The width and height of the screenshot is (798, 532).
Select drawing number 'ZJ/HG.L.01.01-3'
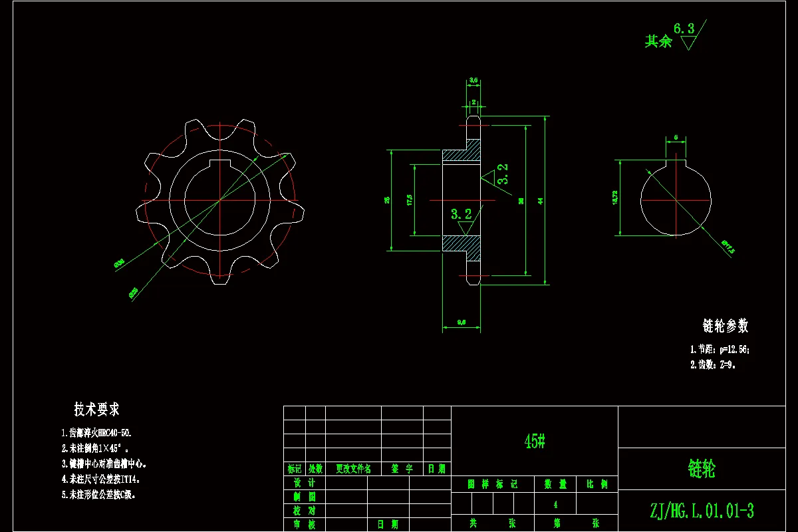pos(702,511)
